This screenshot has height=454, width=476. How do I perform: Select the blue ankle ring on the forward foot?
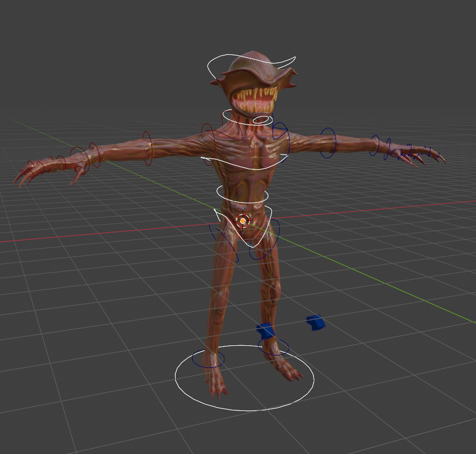(x=209, y=358)
